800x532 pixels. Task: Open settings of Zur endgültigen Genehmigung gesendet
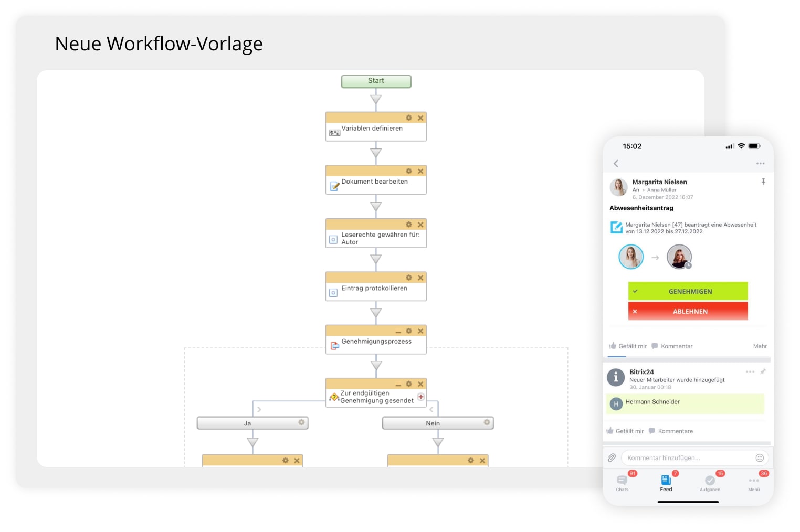tap(409, 384)
